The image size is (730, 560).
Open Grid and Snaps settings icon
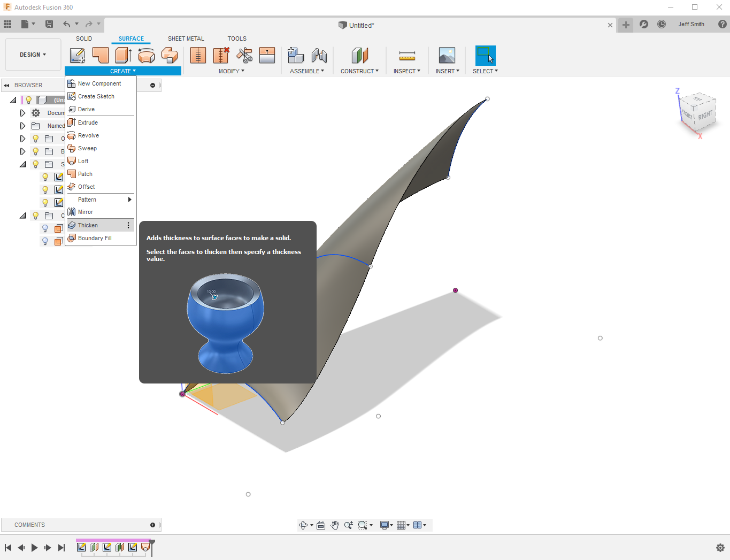tap(401, 525)
